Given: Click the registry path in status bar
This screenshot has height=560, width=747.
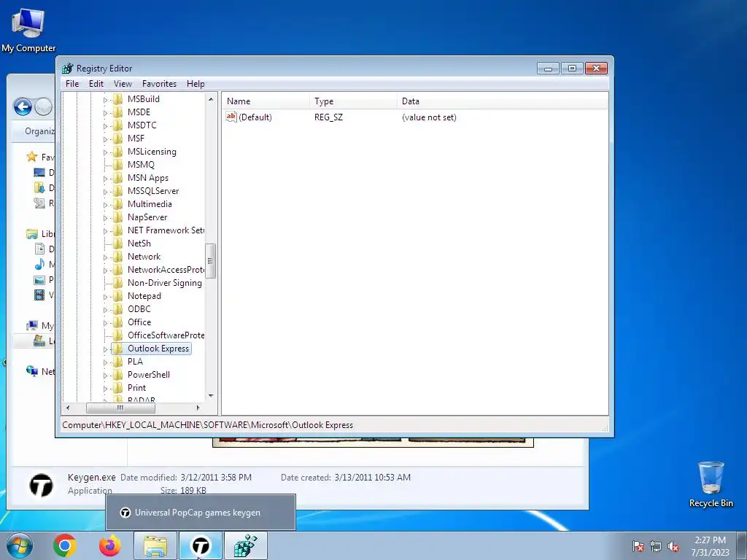Looking at the screenshot, I should click(208, 425).
